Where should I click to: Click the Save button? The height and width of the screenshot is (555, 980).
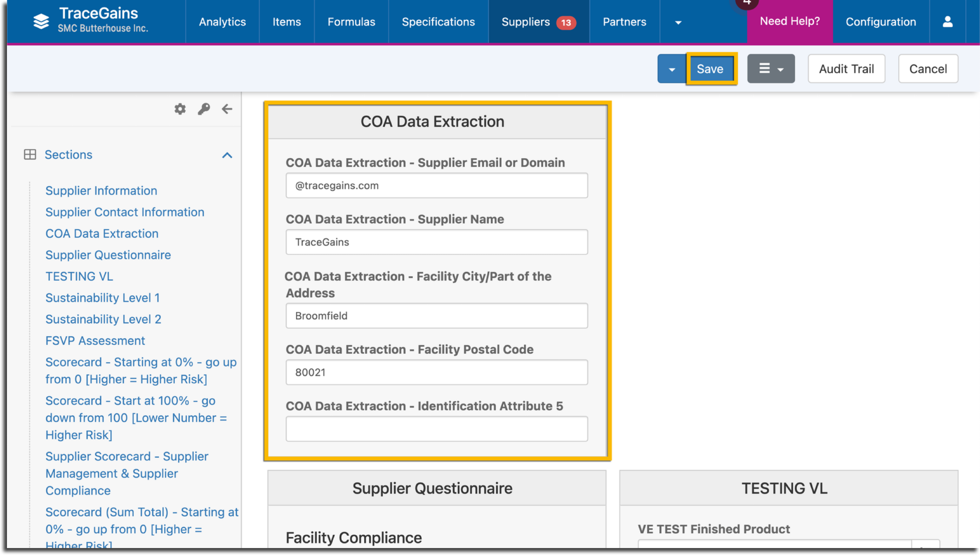point(710,69)
